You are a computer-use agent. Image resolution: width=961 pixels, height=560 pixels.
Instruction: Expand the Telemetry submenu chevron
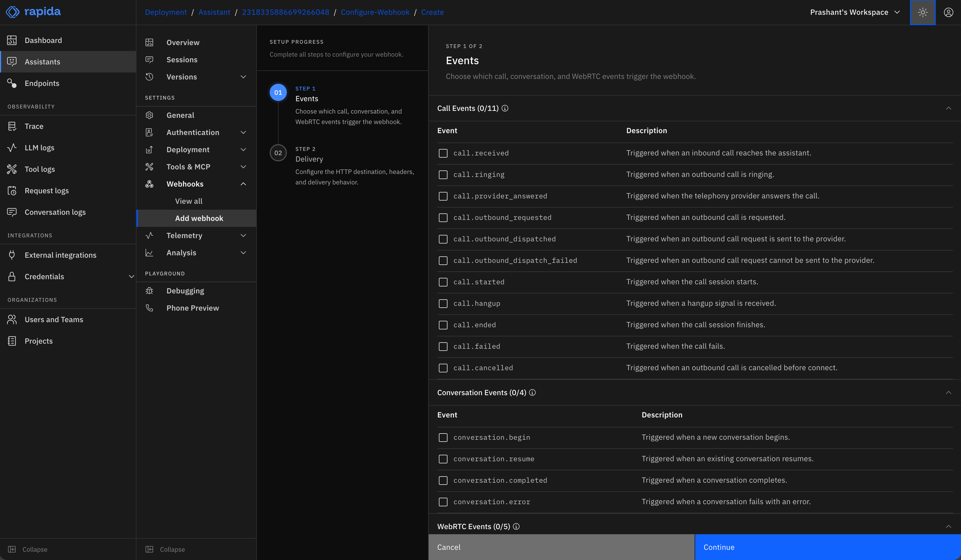pos(243,235)
